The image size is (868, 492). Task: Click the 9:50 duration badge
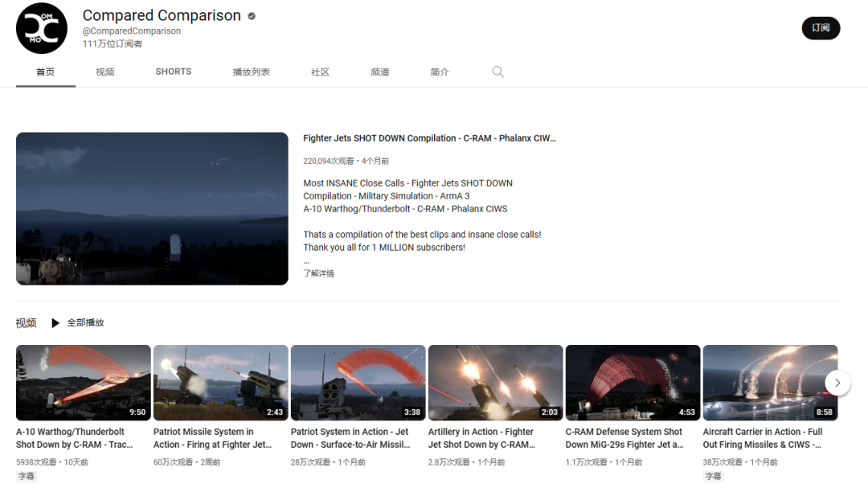137,412
